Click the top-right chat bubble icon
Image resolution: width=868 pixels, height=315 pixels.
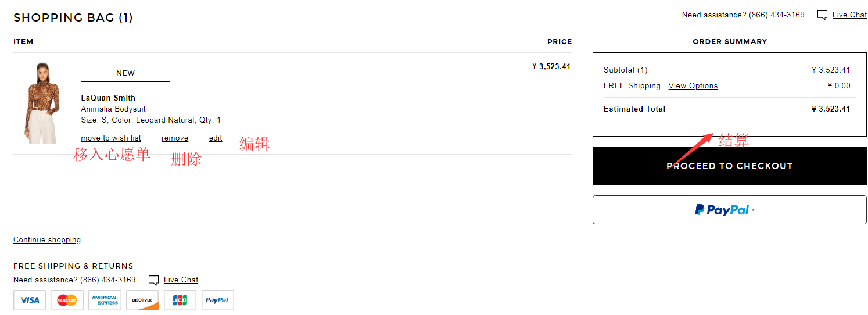[x=822, y=15]
